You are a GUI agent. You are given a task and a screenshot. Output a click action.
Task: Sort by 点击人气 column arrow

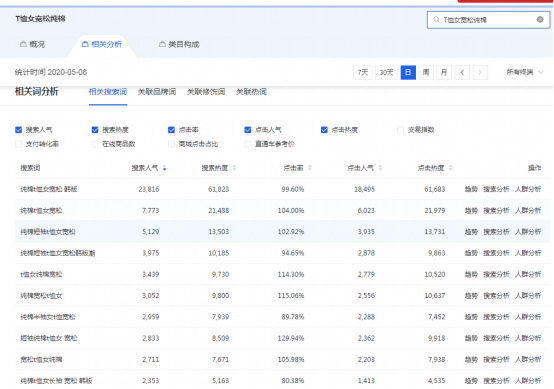pyautogui.click(x=380, y=168)
